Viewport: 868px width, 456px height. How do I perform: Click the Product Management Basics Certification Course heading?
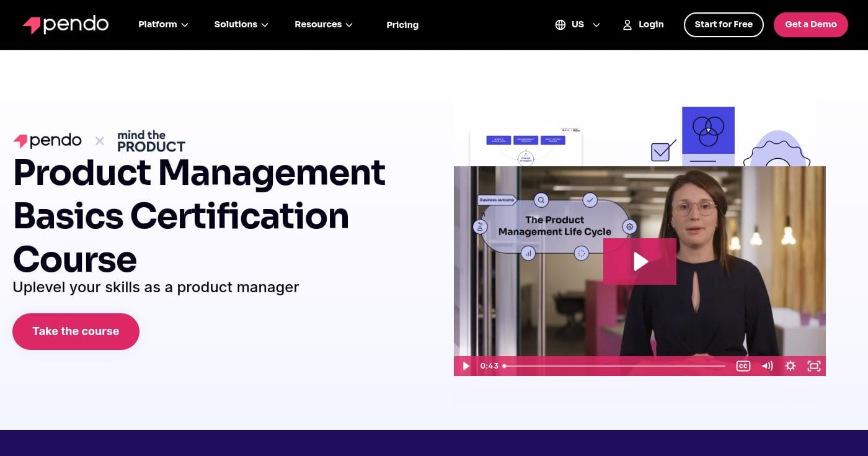pos(200,216)
